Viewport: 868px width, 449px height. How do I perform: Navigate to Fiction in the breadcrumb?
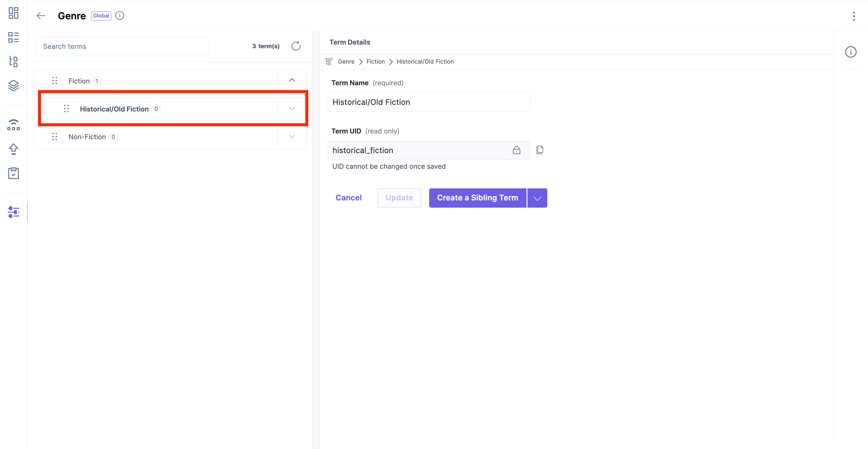click(x=375, y=62)
